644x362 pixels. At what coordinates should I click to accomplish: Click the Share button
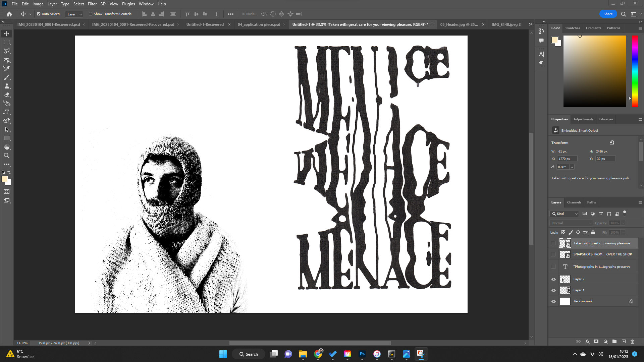(608, 14)
